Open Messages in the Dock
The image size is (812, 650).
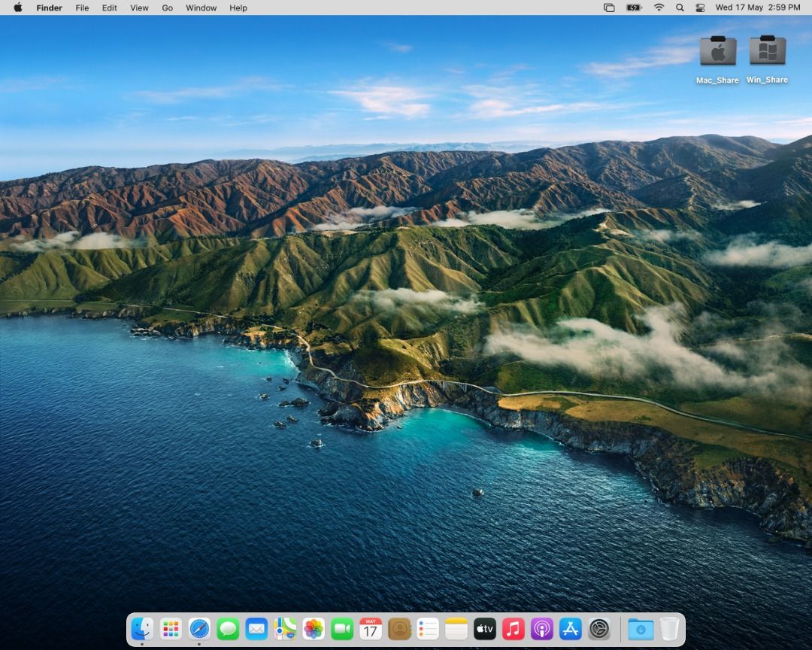click(228, 629)
